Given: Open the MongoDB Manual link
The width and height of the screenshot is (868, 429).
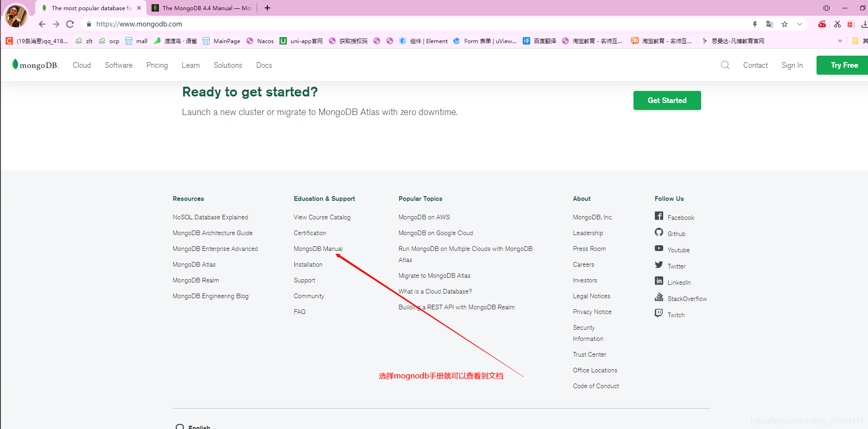Looking at the screenshot, I should click(x=318, y=249).
